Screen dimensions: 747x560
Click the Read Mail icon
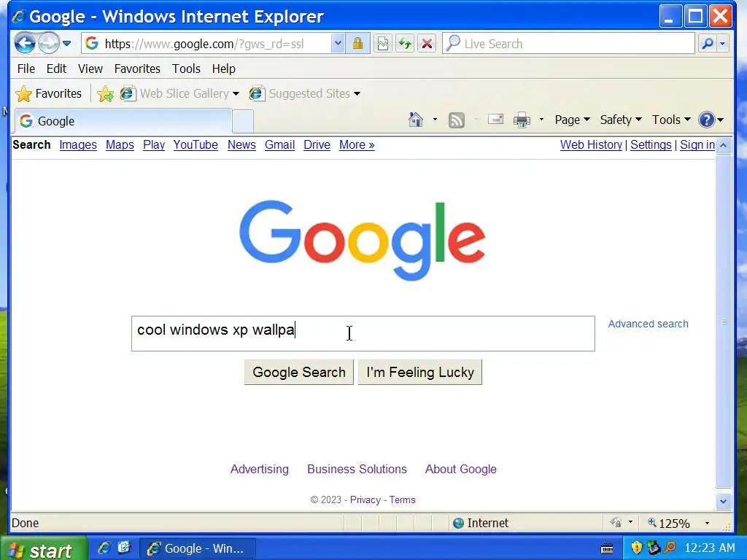pyautogui.click(x=495, y=119)
